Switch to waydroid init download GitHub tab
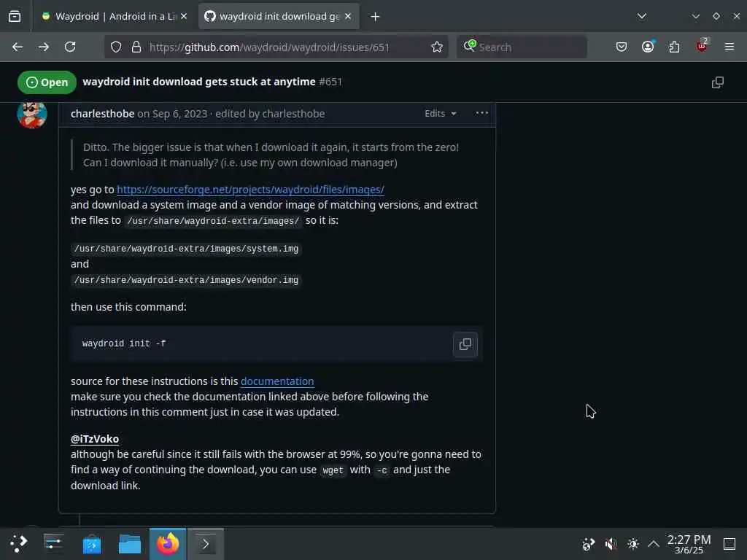This screenshot has height=560, width=747. coord(279,17)
